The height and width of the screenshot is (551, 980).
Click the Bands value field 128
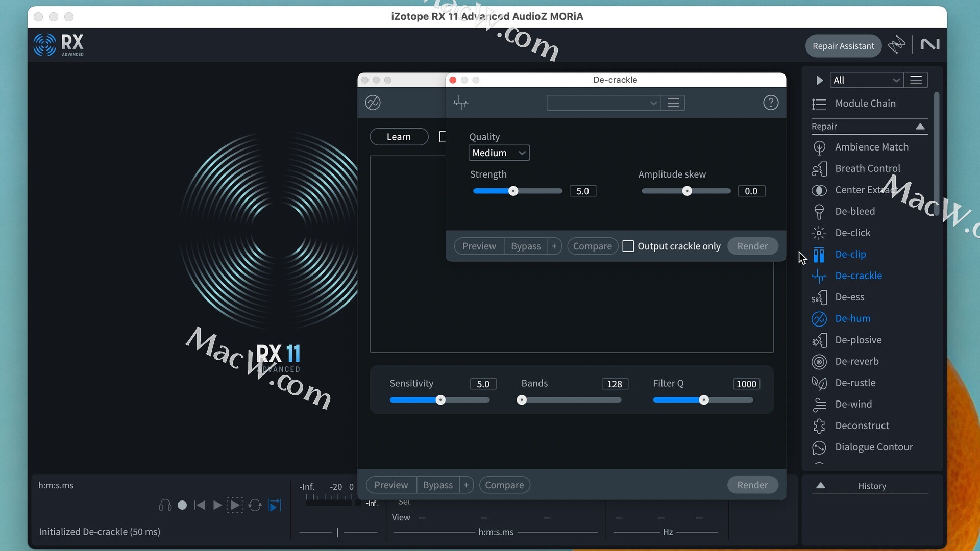coord(615,384)
